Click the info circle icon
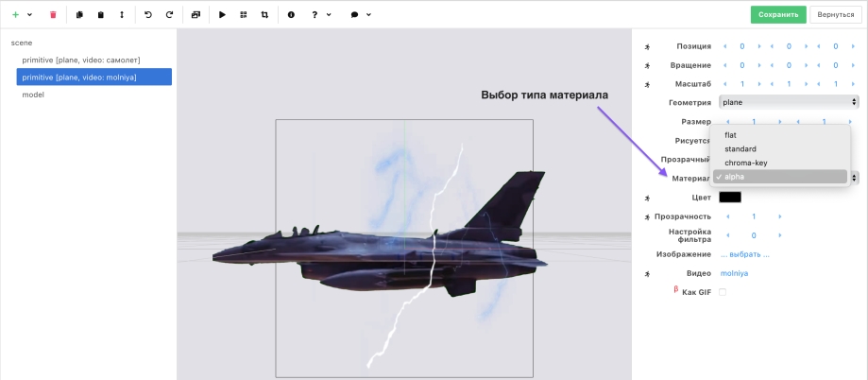The height and width of the screenshot is (380, 868). pyautogui.click(x=291, y=15)
